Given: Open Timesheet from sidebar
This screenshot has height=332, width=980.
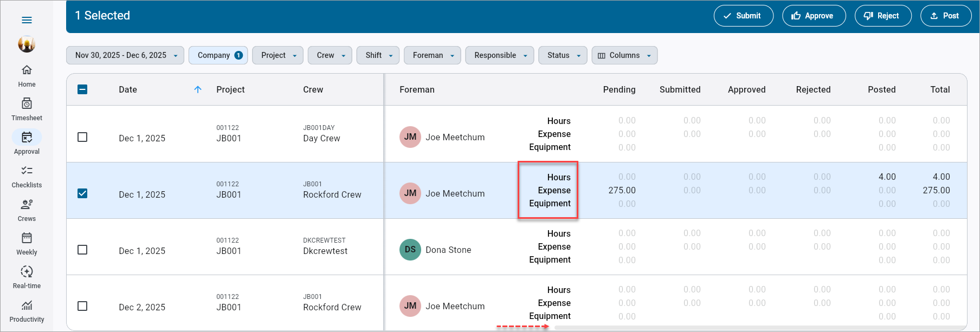Looking at the screenshot, I should click(27, 109).
